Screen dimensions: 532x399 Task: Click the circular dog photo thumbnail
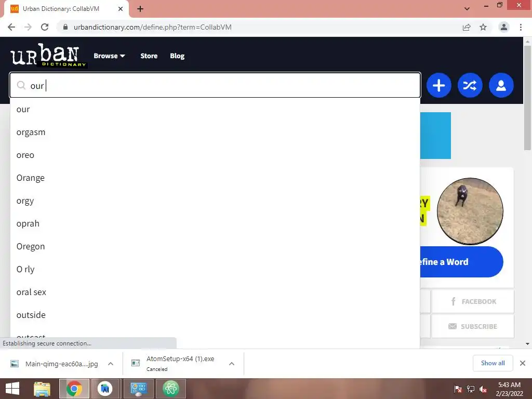pos(470,211)
